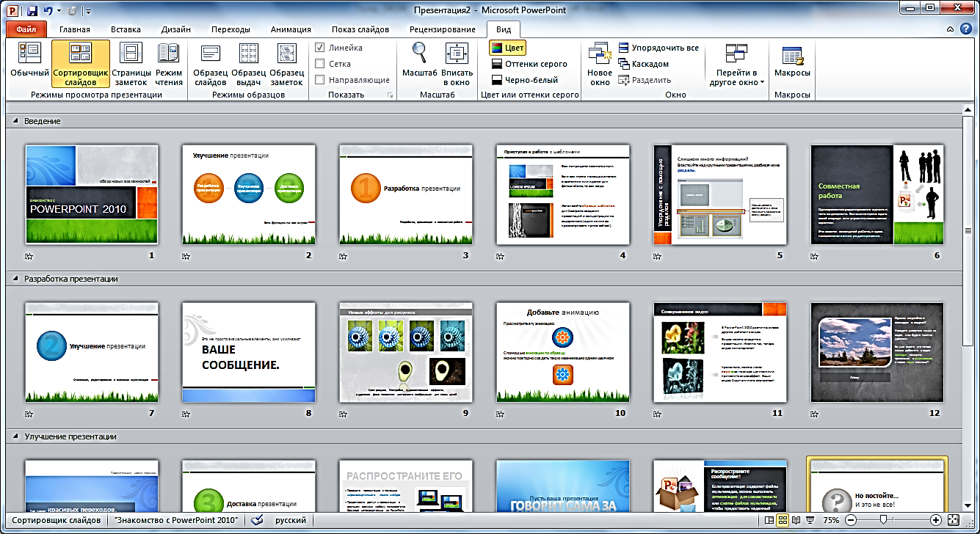The image size is (980, 534).
Task: Start slideshow from the status bar icon
Action: [x=810, y=520]
